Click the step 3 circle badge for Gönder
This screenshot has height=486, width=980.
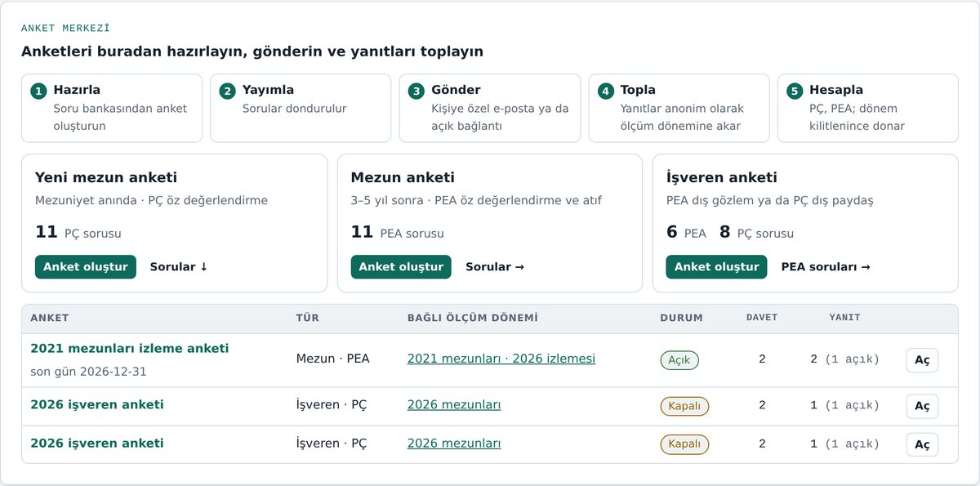(416, 91)
